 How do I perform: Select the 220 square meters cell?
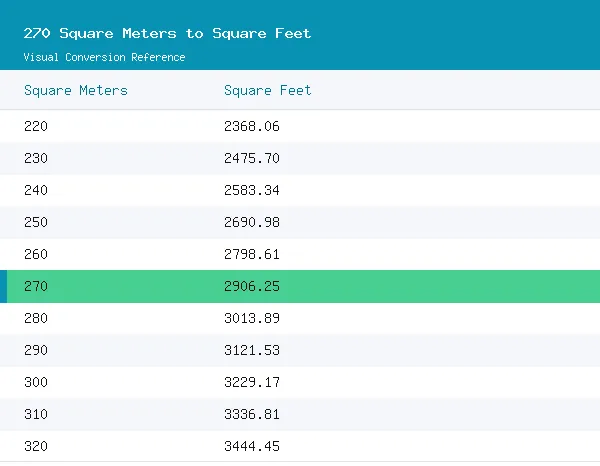[36, 126]
